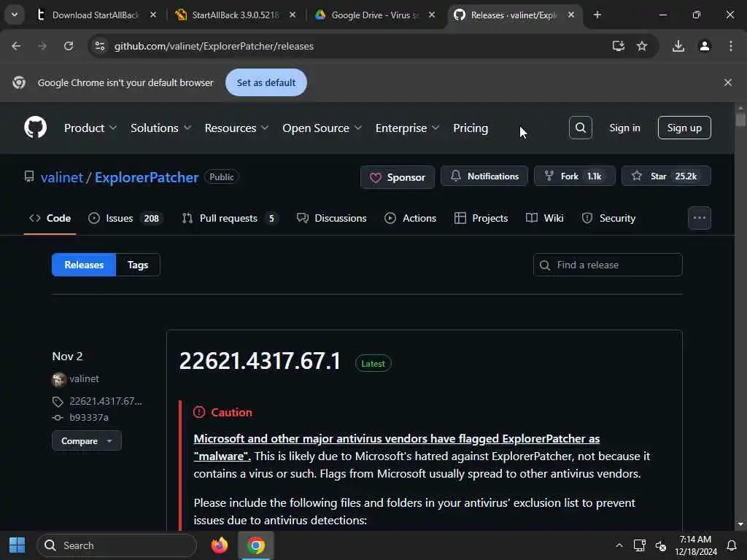
Task: Open the Security tab
Action: [x=608, y=218]
